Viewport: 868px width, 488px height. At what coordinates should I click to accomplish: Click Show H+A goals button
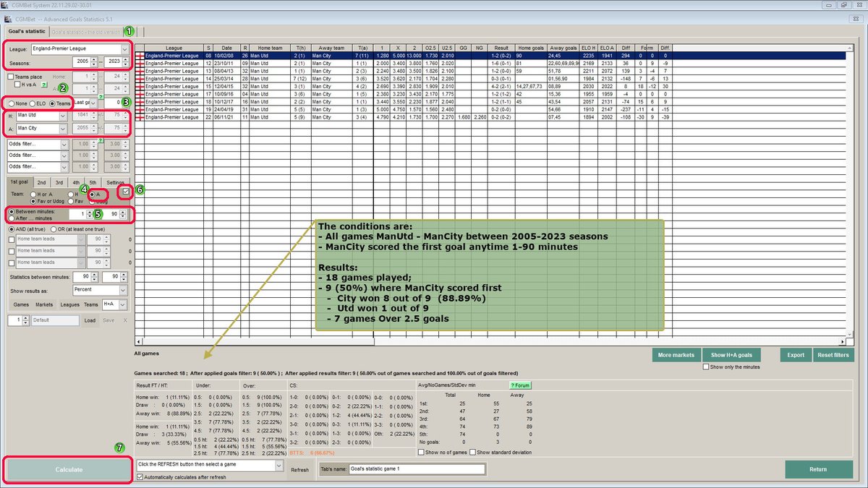(731, 355)
